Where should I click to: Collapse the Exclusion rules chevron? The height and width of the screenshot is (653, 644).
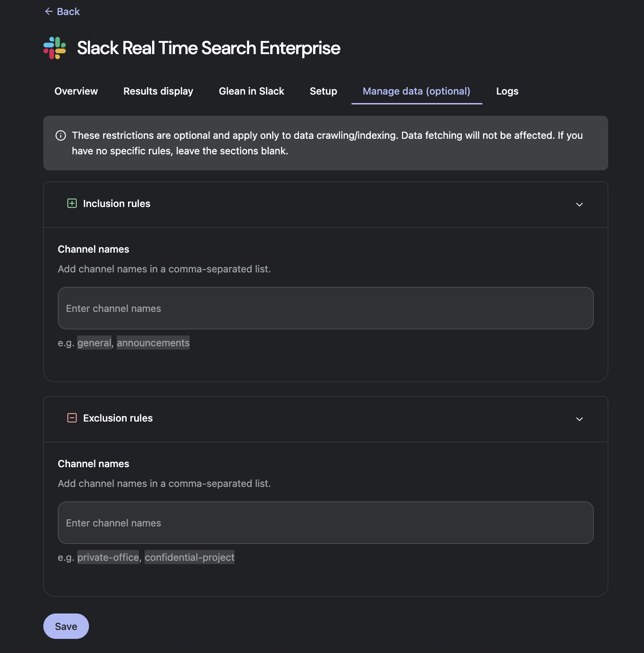580,419
